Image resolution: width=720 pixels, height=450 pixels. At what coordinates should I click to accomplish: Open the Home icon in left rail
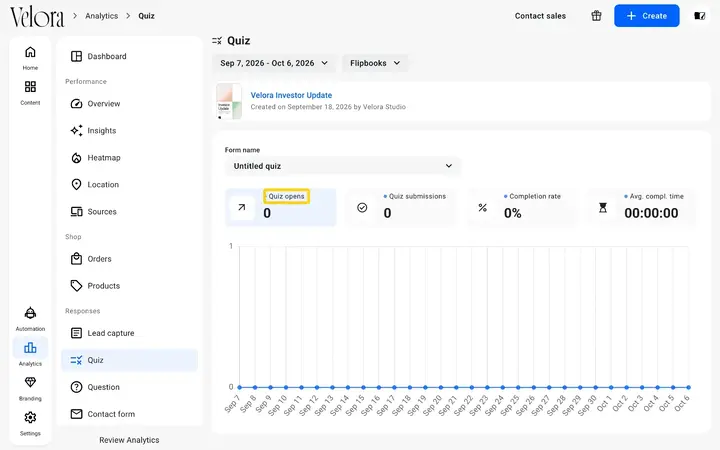click(x=30, y=52)
